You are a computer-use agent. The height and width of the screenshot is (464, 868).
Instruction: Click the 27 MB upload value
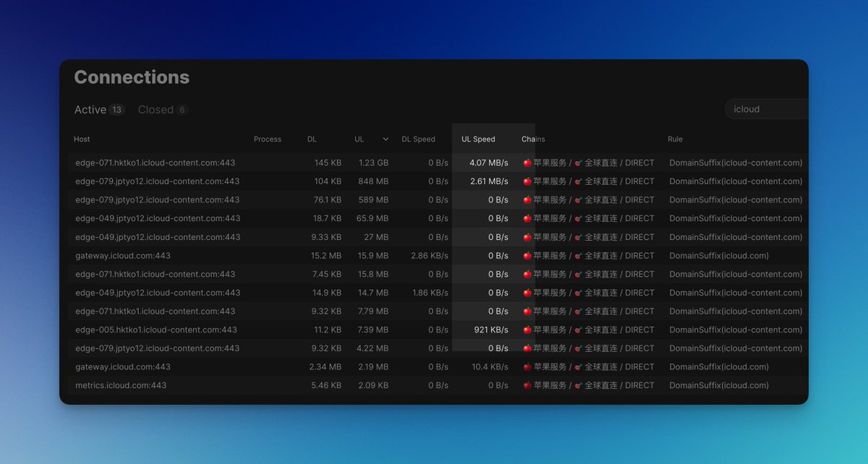pyautogui.click(x=376, y=237)
